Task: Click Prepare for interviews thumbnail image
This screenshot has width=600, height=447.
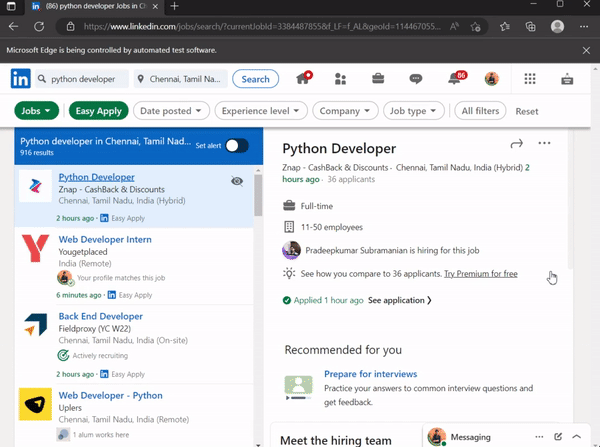Action: tap(298, 387)
